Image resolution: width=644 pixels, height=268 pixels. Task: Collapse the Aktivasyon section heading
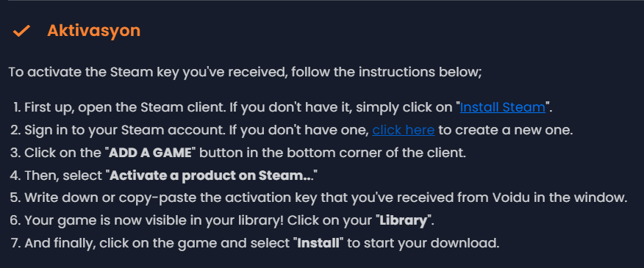[x=93, y=31]
